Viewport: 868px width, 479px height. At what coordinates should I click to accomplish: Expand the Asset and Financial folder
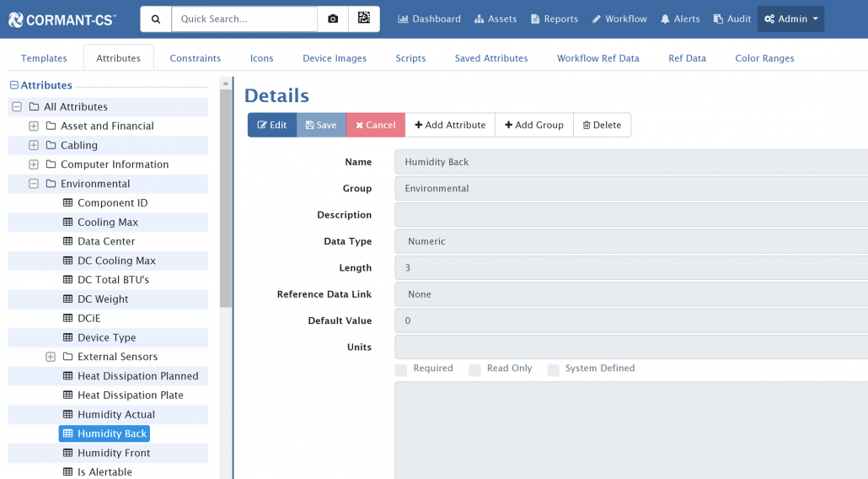click(x=34, y=126)
